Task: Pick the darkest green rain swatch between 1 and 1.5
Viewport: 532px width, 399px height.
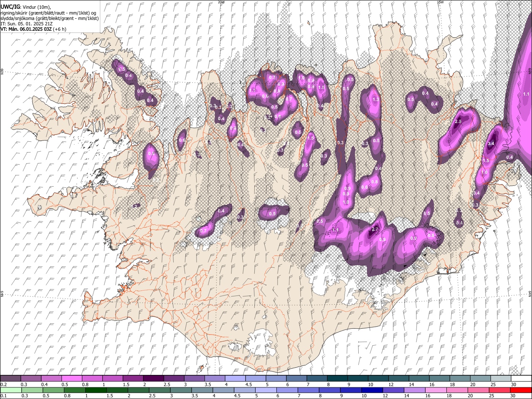Action: click(96, 390)
